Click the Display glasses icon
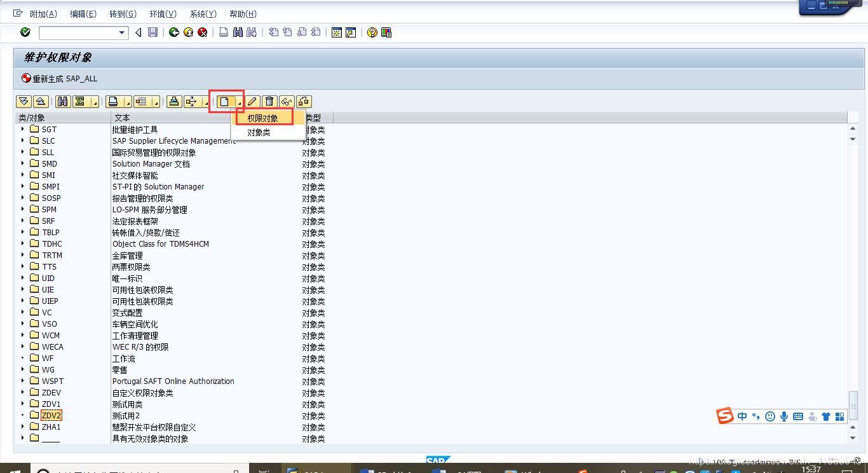This screenshot has height=473, width=868. (287, 101)
